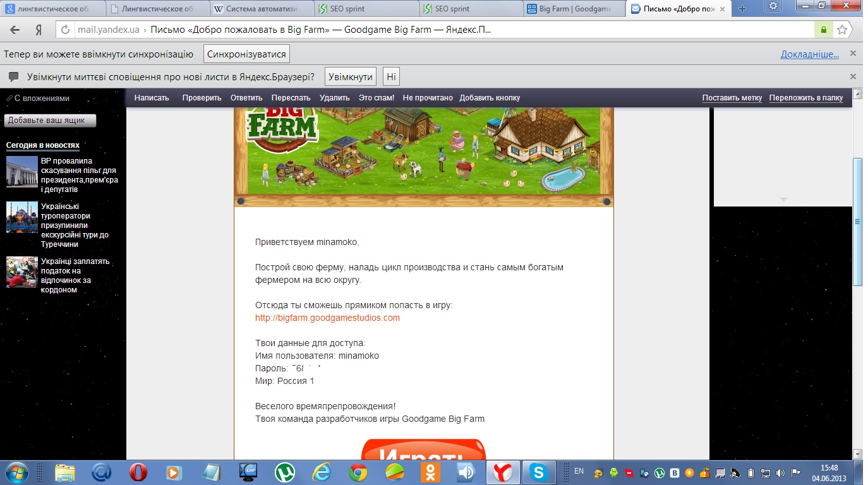Decline notifications with the Ні button

point(392,76)
